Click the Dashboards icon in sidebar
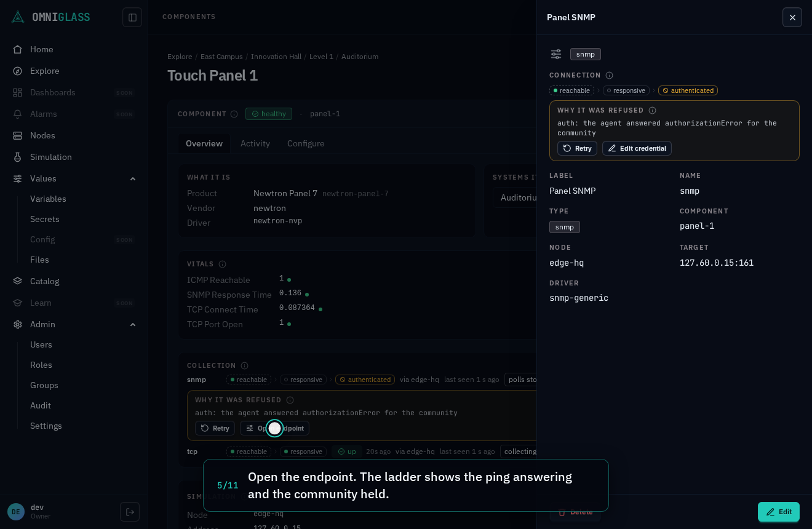Image resolution: width=812 pixels, height=529 pixels. click(x=18, y=92)
